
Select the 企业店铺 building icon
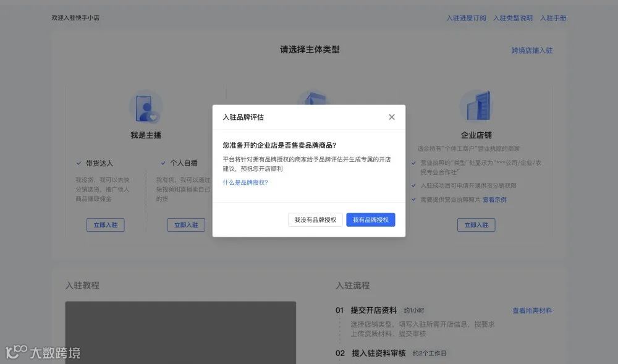476,106
